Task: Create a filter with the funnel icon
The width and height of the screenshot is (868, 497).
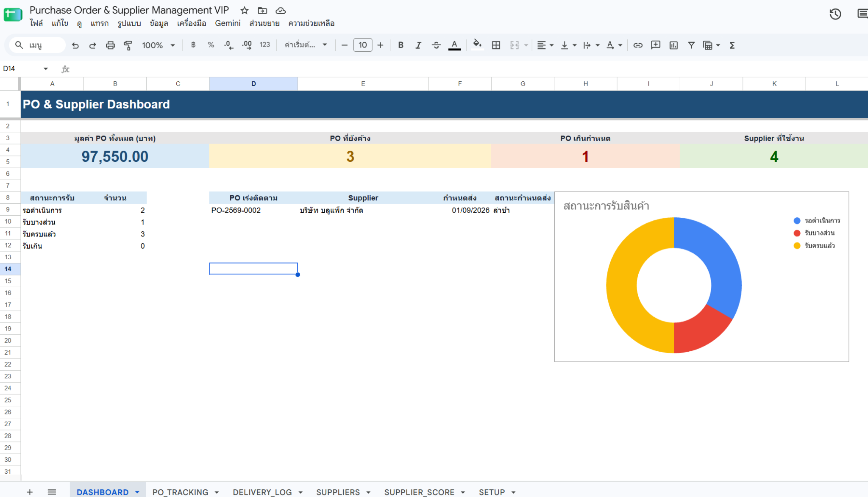Action: pyautogui.click(x=691, y=45)
